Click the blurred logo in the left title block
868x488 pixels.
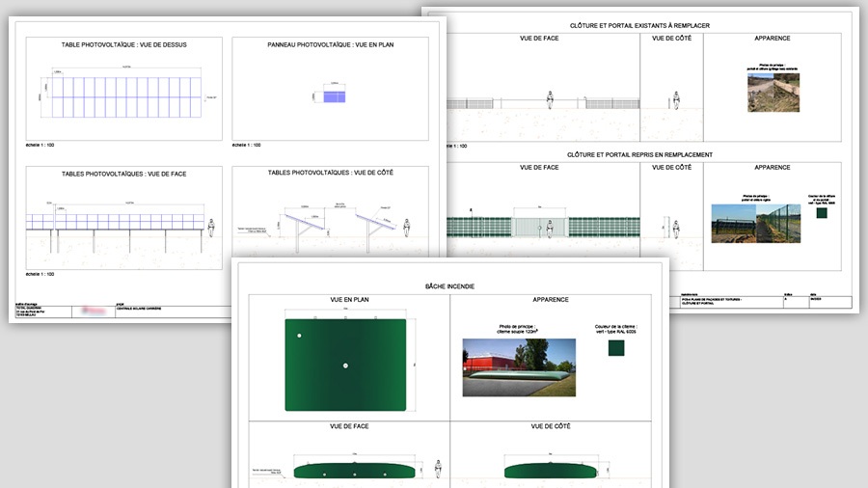(94, 311)
